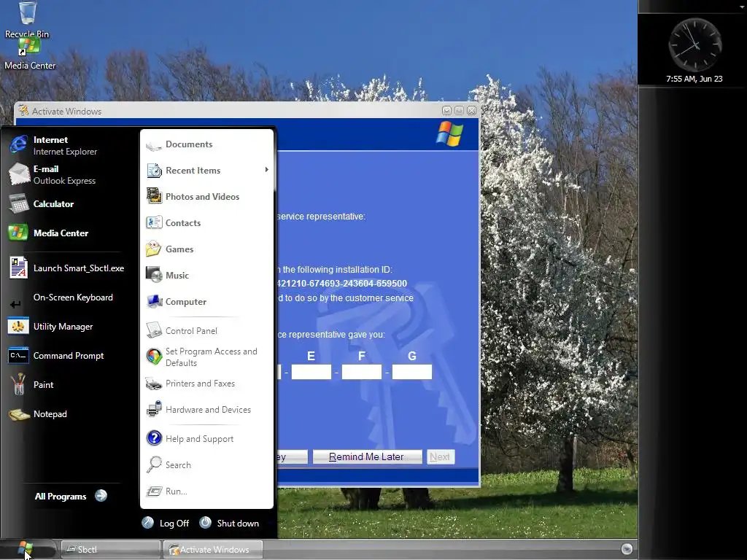Click the Start orb button
The image size is (747, 560).
pos(26,549)
